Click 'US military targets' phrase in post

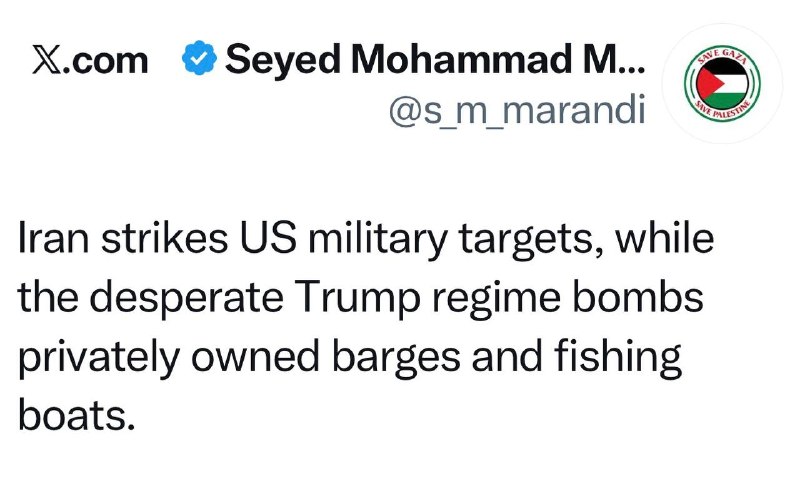(414, 240)
